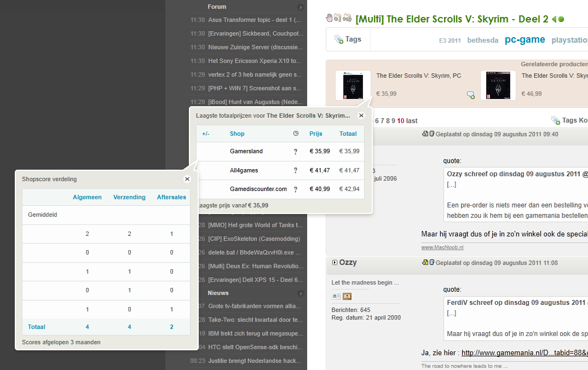Open the Justitie brengt Nederlandse hack news item
588x370 pixels.
255,361
